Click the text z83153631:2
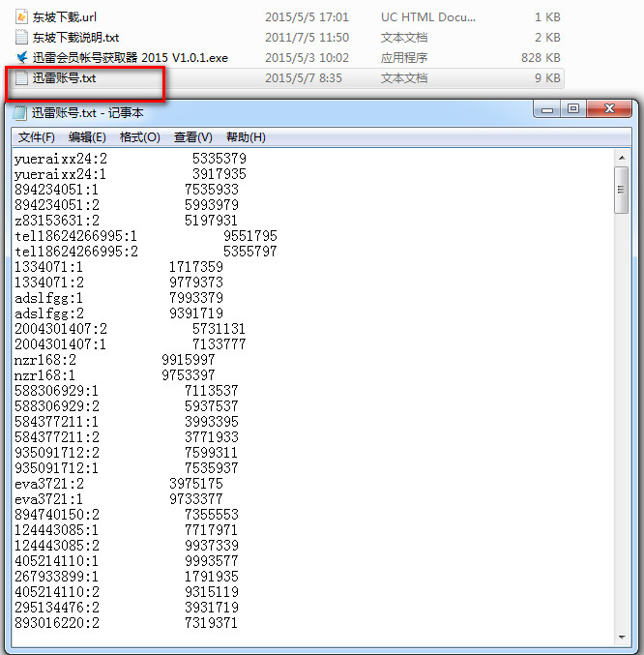 pos(57,221)
